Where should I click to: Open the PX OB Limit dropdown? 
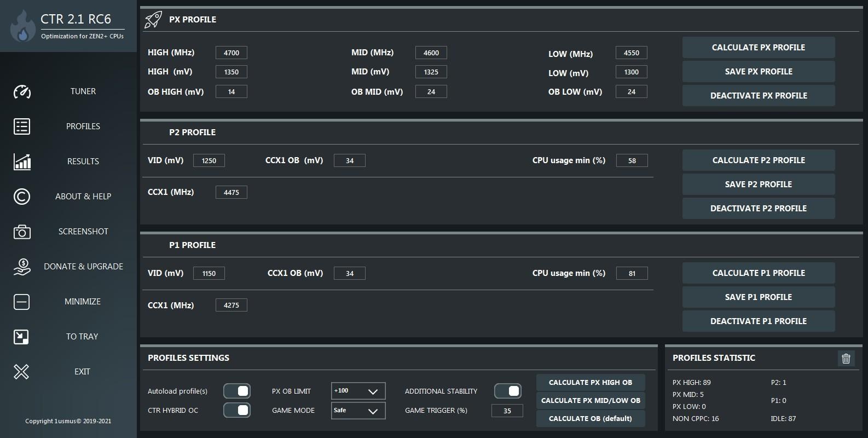coord(358,391)
